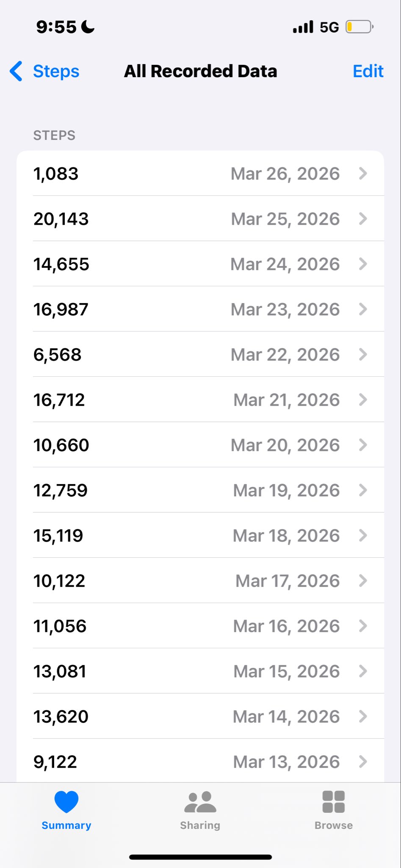The image size is (401, 868).
Task: Select the 10,660 steps row
Action: coord(200,445)
